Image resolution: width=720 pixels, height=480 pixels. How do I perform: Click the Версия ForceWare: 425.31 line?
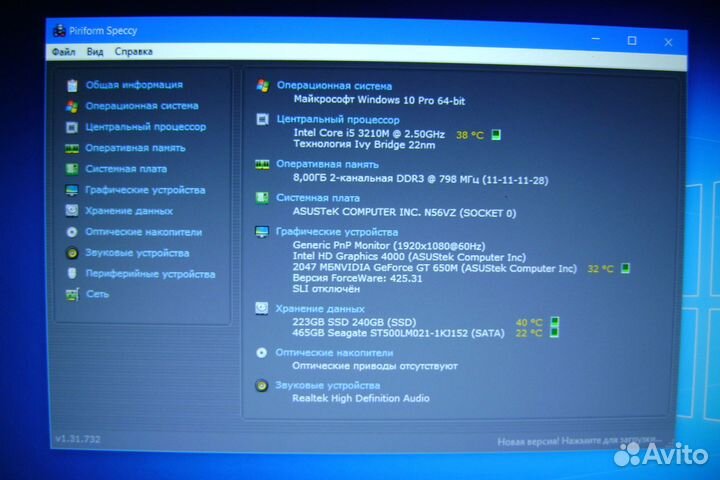(x=357, y=278)
